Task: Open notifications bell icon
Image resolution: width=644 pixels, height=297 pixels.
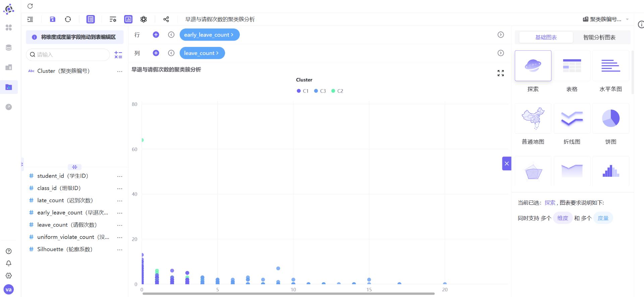Action: (x=9, y=263)
